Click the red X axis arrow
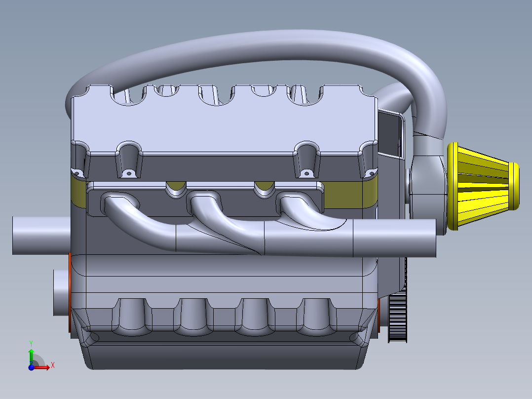 coord(47,367)
